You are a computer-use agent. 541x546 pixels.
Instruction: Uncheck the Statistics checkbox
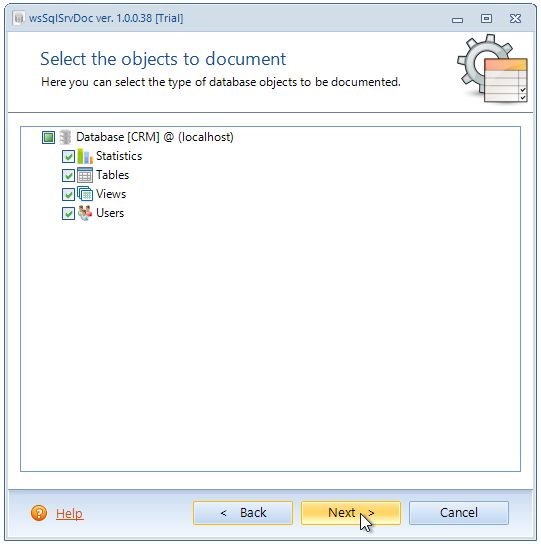tap(68, 156)
